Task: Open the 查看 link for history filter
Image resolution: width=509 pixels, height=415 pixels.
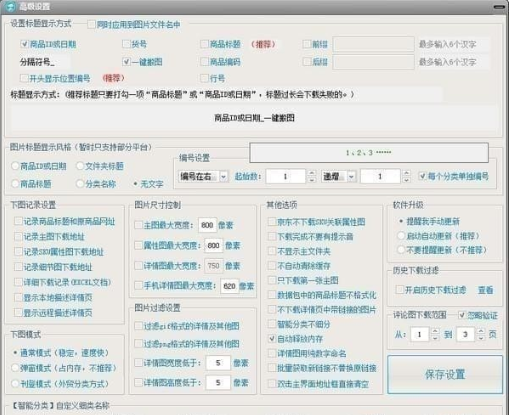Action: point(485,290)
